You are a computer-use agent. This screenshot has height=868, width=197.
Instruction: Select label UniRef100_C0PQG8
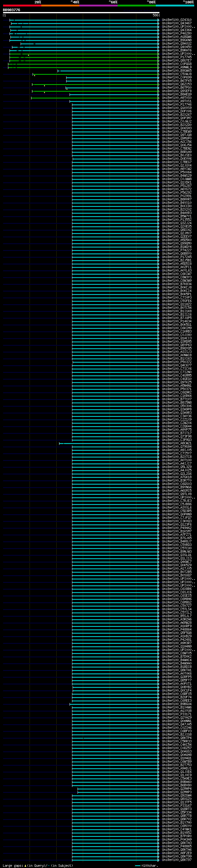176,64
